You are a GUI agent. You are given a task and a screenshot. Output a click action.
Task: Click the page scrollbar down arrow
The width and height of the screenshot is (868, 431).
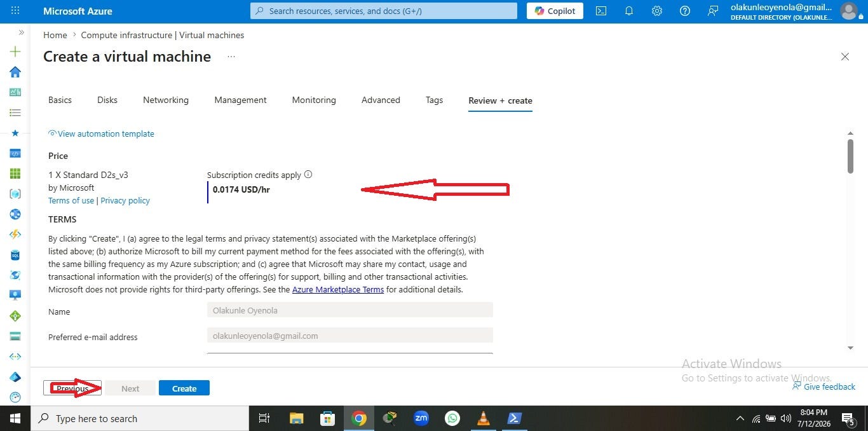[850, 348]
